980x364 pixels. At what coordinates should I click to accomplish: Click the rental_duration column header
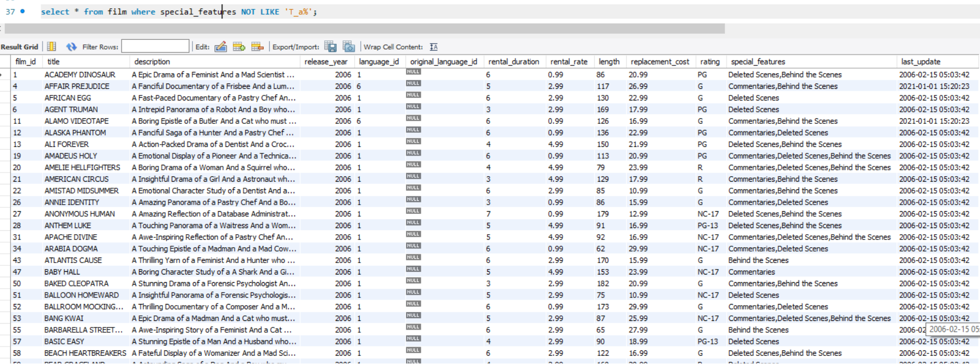coord(514,62)
